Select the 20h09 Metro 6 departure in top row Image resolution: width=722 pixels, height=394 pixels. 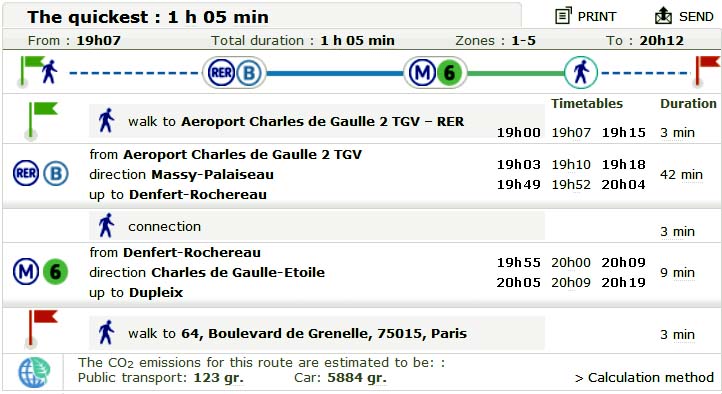[x=623, y=262]
